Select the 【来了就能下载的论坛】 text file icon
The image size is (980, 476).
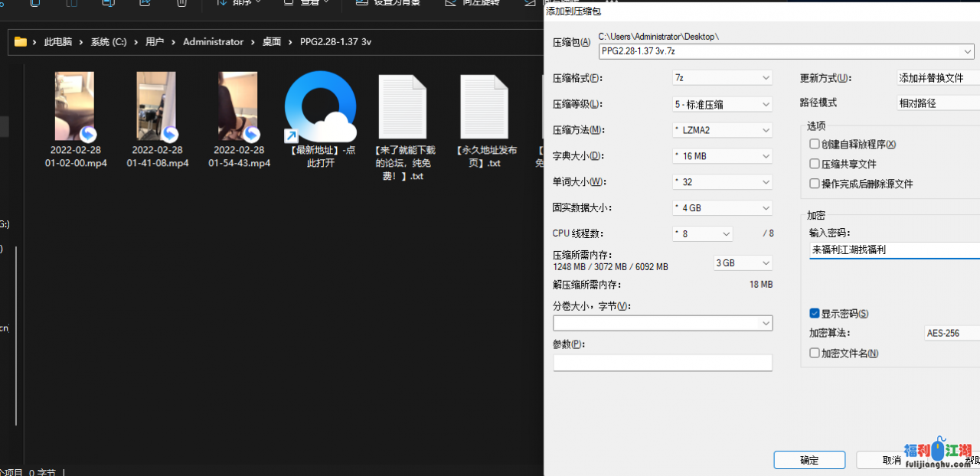(x=403, y=107)
